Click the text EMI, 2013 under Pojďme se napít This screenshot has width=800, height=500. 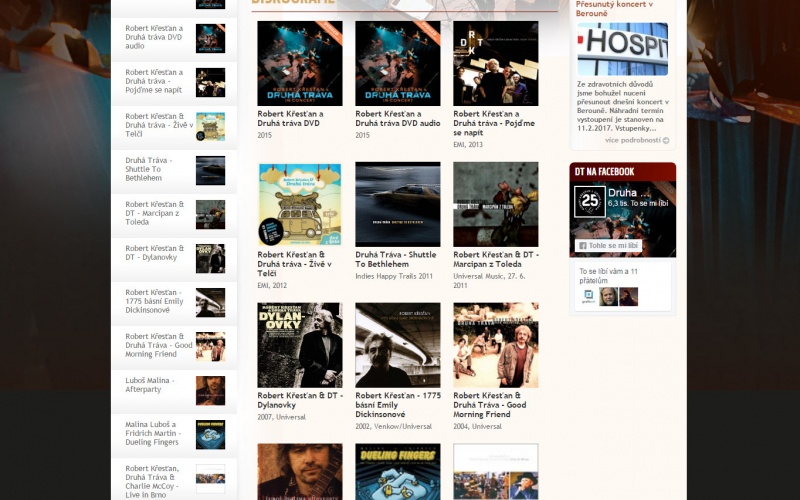468,144
